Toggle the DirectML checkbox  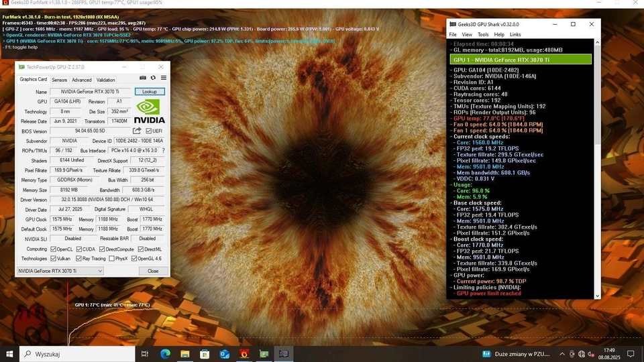[x=140, y=249]
